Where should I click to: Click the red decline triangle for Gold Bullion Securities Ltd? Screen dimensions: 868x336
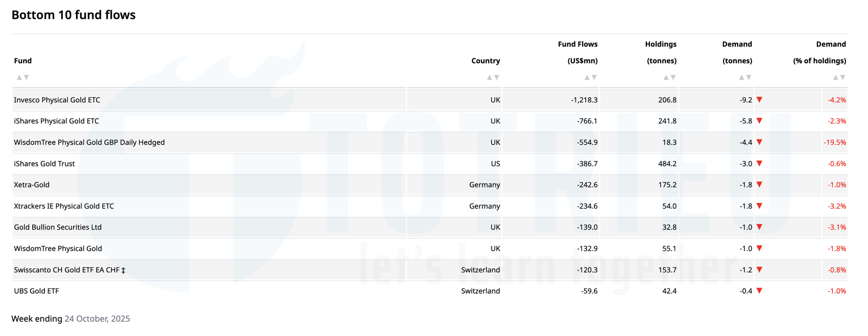[x=760, y=227]
